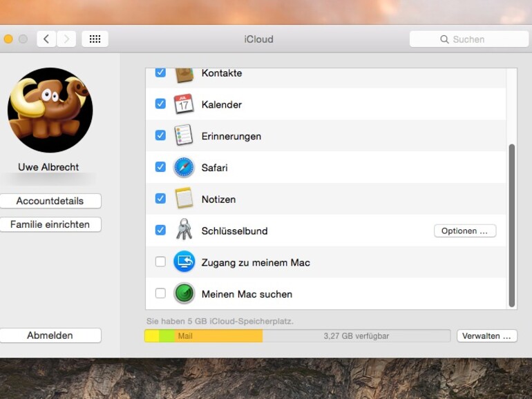Click Familie einrichten button
The width and height of the screenshot is (532, 399).
[x=50, y=224]
